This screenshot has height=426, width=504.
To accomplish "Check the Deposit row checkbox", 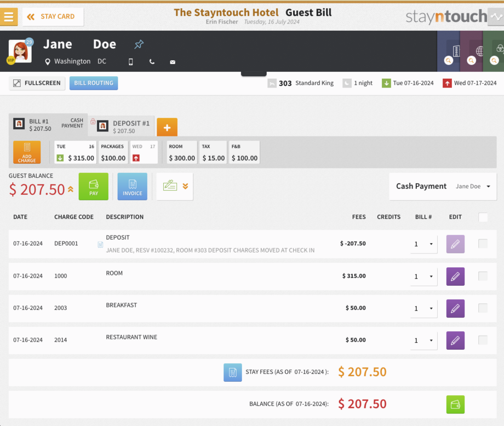I will pos(483,244).
